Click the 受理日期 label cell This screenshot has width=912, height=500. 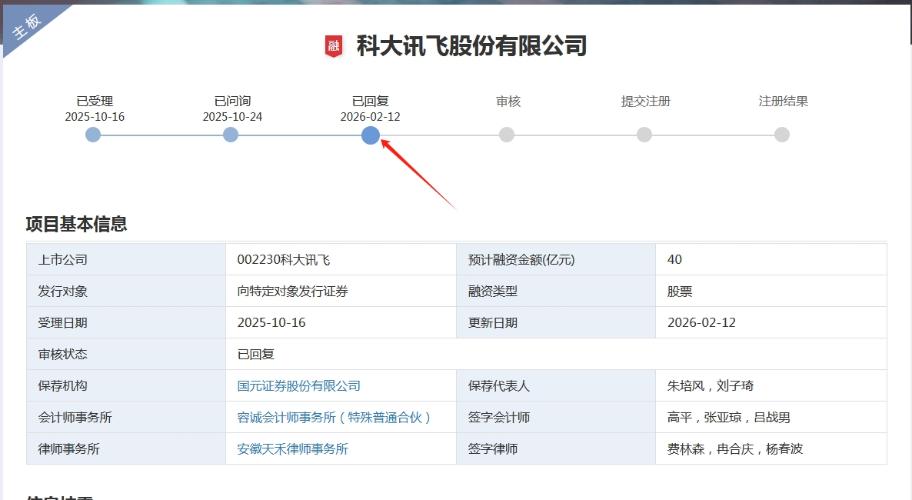tap(126, 323)
